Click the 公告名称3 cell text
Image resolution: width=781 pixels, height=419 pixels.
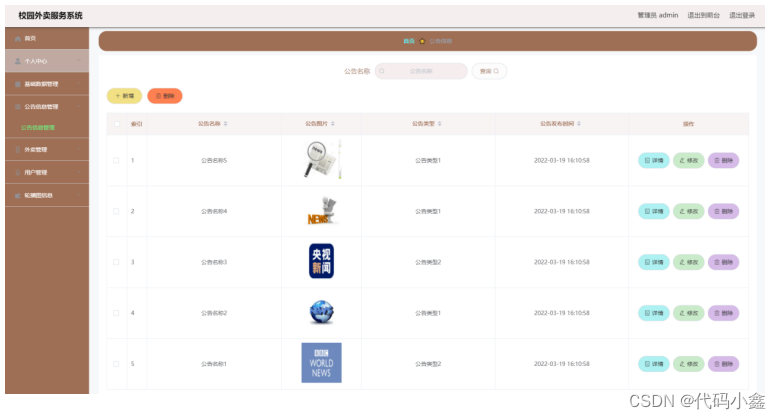(x=214, y=262)
